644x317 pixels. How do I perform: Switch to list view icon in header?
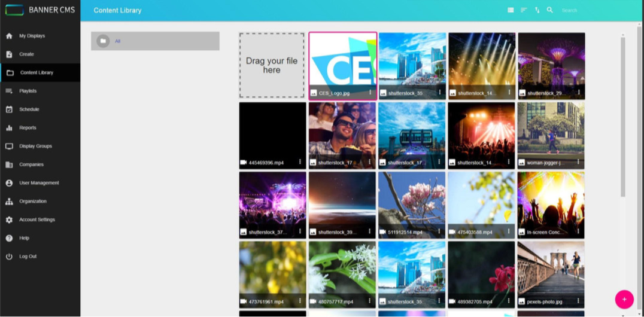pos(511,10)
